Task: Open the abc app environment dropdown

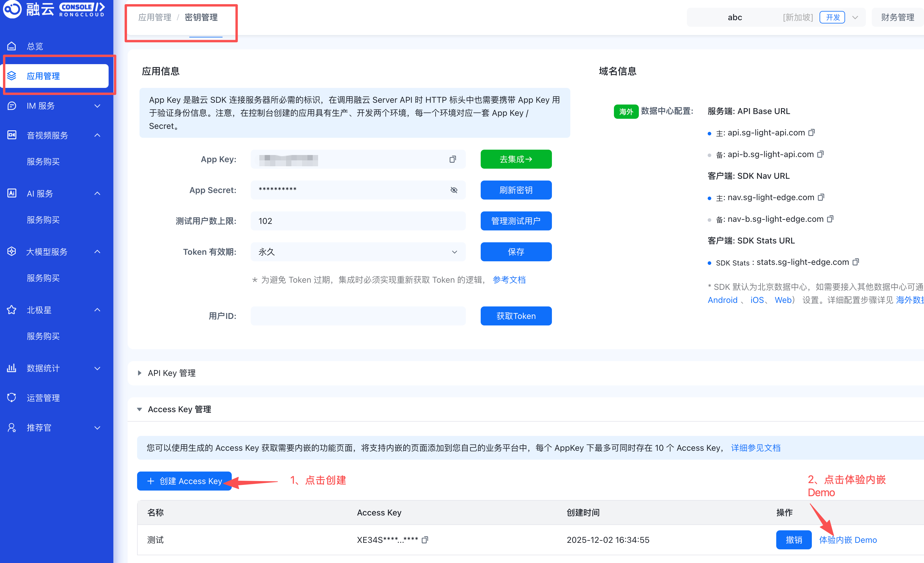Action: pos(855,17)
